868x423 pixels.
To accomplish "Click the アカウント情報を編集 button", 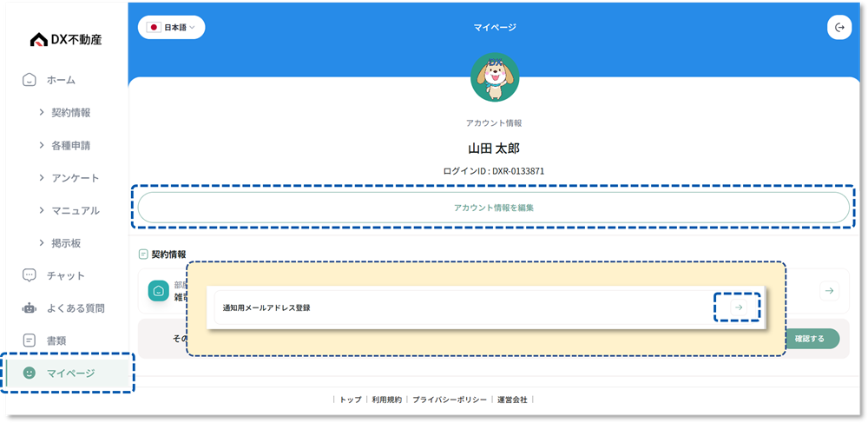I will (494, 208).
